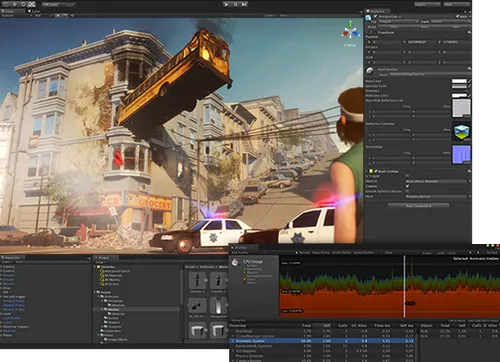Pick Reflection Color with its eyedropper
The width and height of the screenshot is (500, 362).
(x=469, y=96)
